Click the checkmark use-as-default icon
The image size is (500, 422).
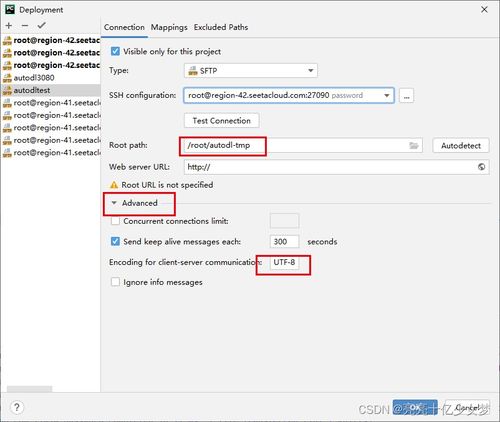[x=42, y=25]
